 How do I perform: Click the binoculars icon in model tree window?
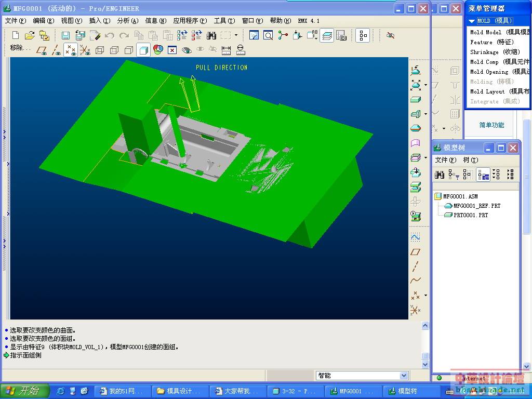click(x=440, y=175)
